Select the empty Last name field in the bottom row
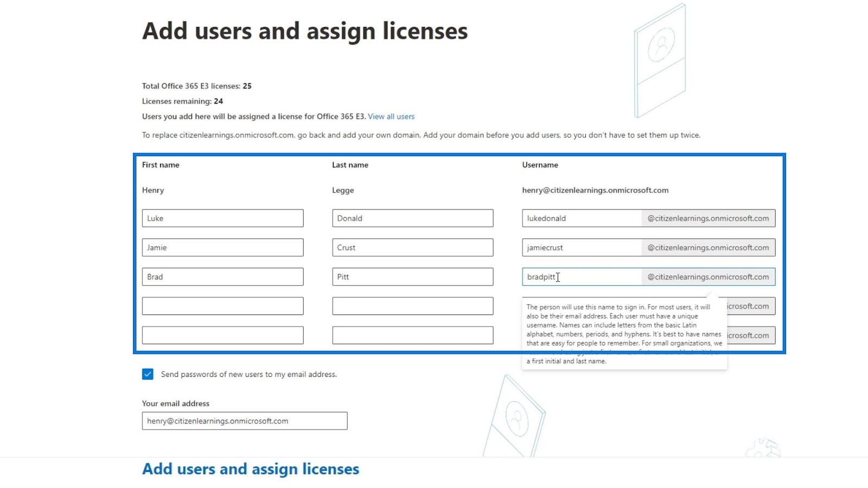Image resolution: width=868 pixels, height=488 pixels. [413, 336]
